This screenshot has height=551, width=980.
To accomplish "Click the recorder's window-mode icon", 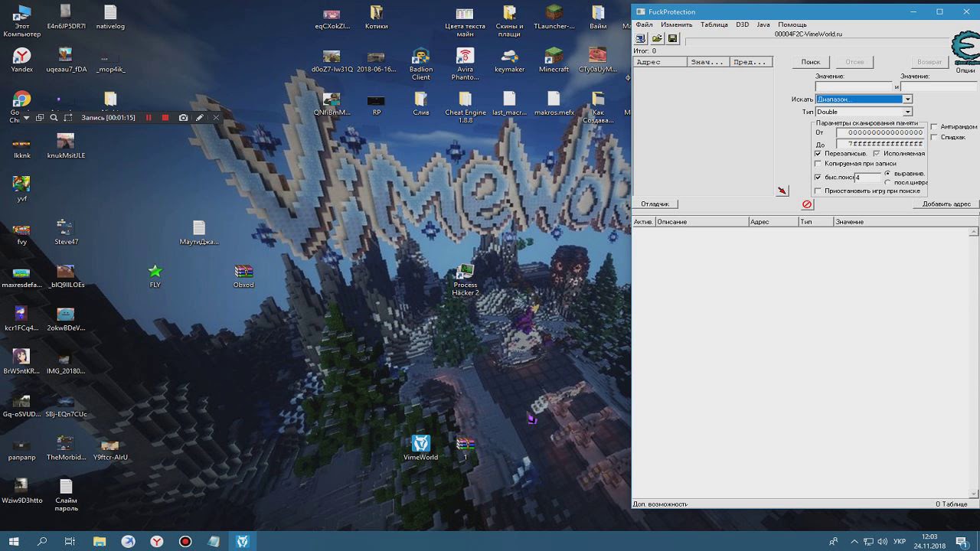I will coord(39,118).
